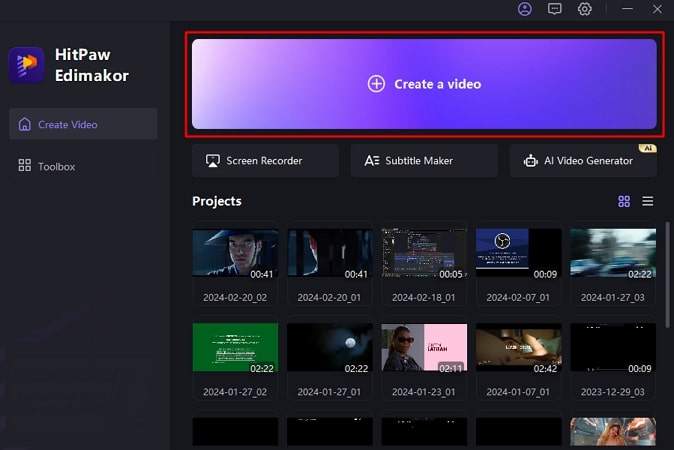
Task: Open the settings gear icon
Action: click(585, 9)
